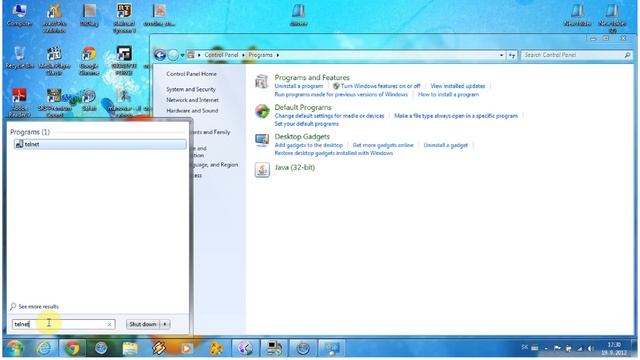Click the Programs breadcrumb
Screen dimensions: 640x360
(260, 55)
